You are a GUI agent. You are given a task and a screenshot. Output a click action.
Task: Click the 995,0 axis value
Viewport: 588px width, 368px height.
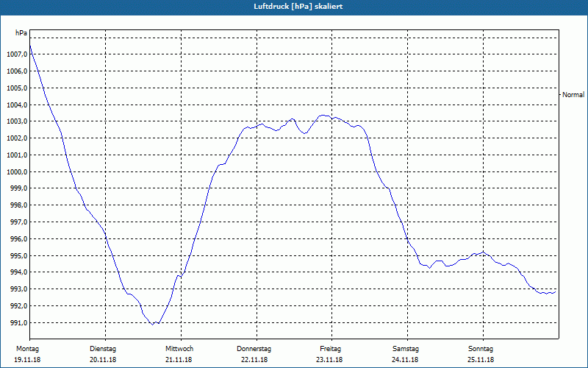(x=18, y=256)
